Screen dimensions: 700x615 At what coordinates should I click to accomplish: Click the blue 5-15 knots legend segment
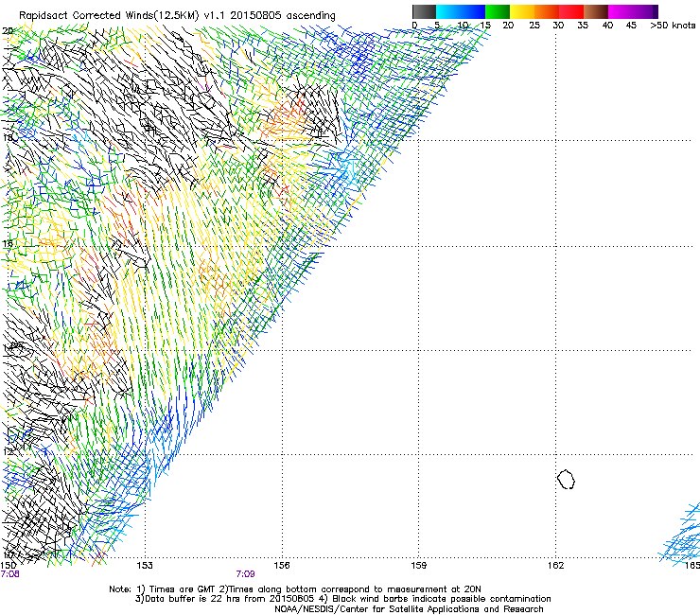(x=461, y=11)
